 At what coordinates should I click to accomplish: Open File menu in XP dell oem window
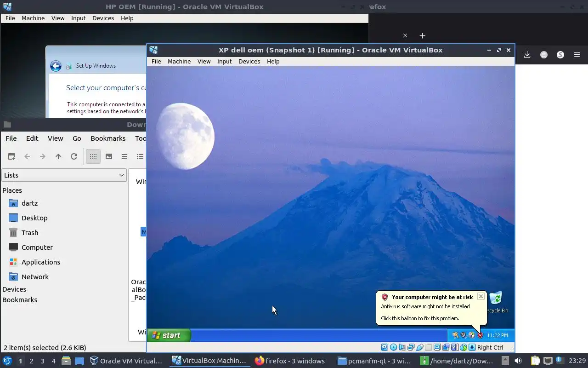click(156, 61)
